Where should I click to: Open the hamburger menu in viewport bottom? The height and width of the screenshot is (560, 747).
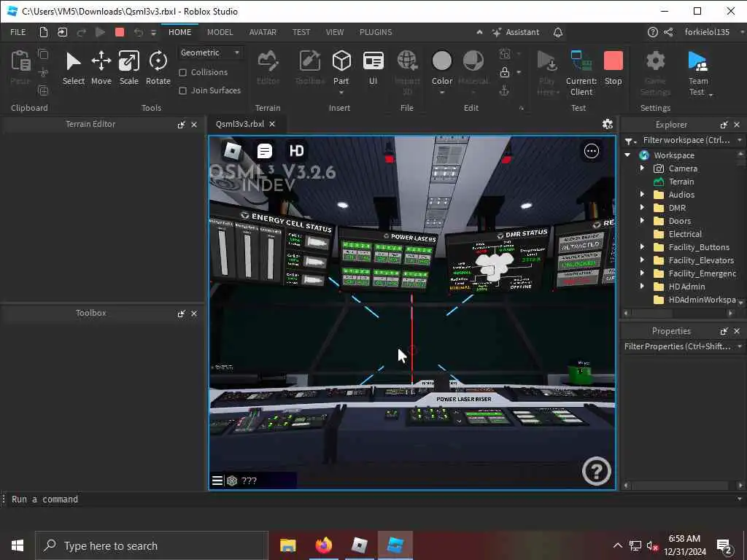pos(217,481)
